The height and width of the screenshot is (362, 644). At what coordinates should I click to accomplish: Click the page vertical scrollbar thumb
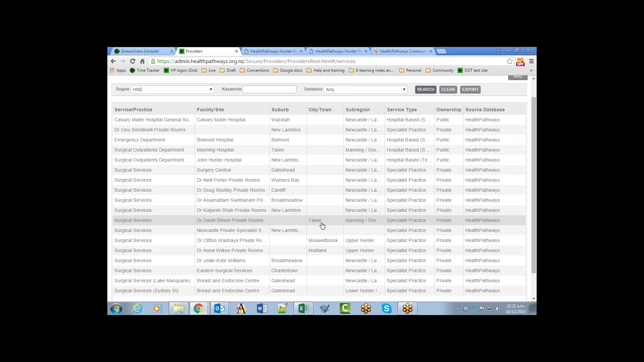[x=534, y=184]
